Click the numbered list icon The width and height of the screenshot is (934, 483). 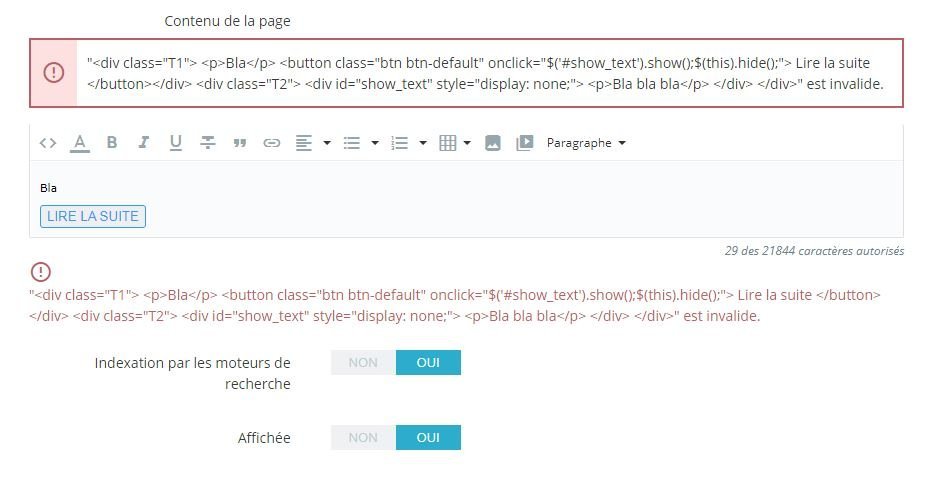[x=399, y=143]
